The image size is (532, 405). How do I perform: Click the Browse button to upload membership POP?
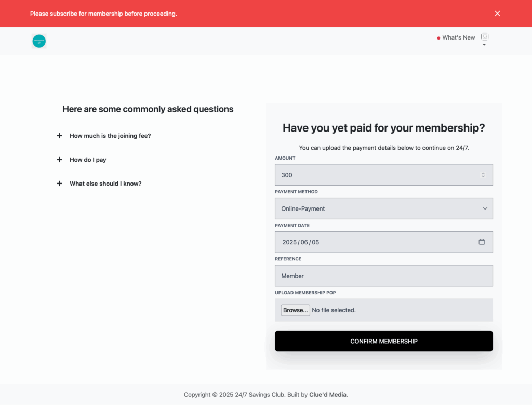click(295, 310)
